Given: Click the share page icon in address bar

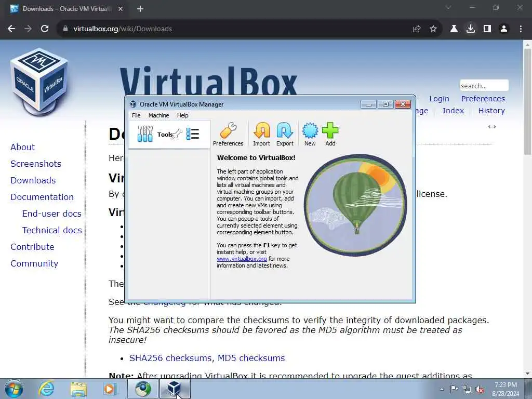Looking at the screenshot, I should coord(417,29).
